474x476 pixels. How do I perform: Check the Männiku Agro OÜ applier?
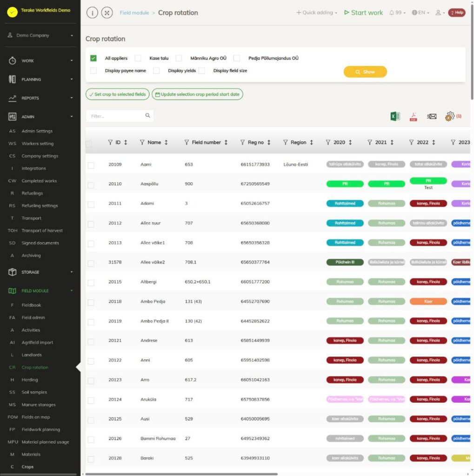pos(179,58)
